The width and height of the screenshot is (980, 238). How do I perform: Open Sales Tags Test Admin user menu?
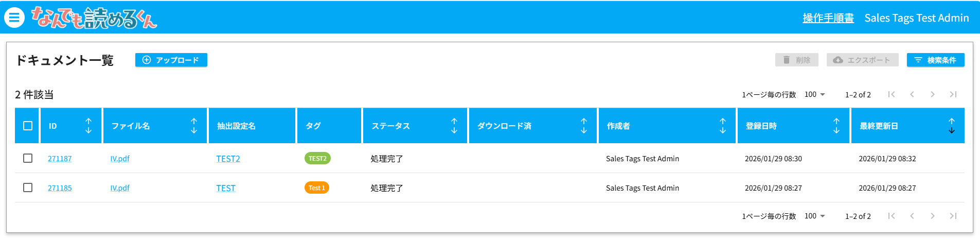click(916, 18)
